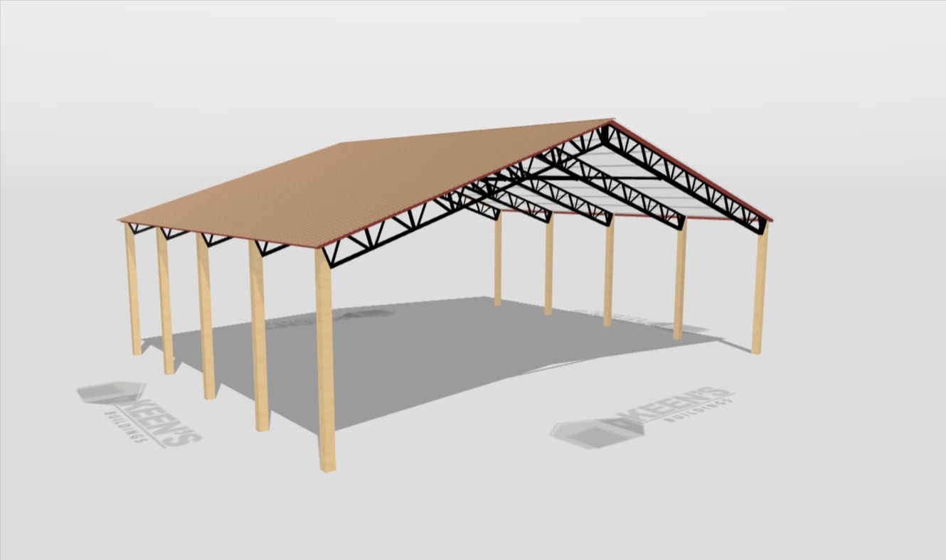The height and width of the screenshot is (560, 946).
Task: Pick the fourth post from the right
Action: 548,266
